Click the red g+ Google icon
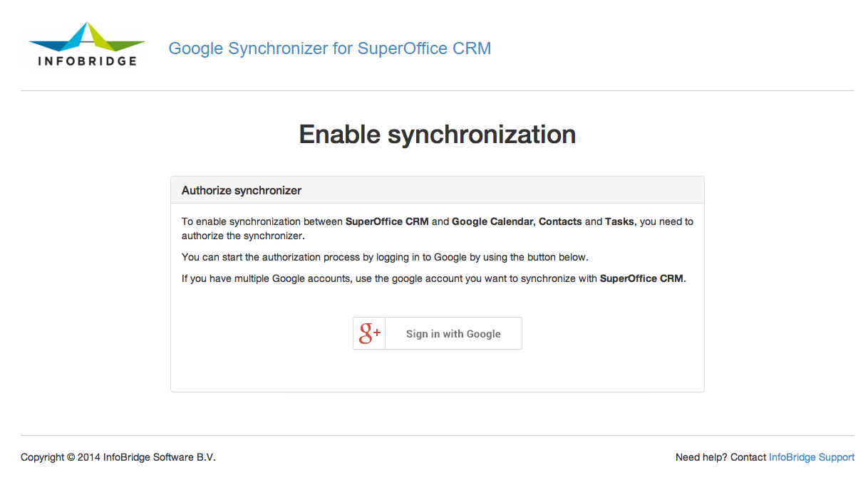Image resolution: width=868 pixels, height=497 pixels. pos(369,333)
